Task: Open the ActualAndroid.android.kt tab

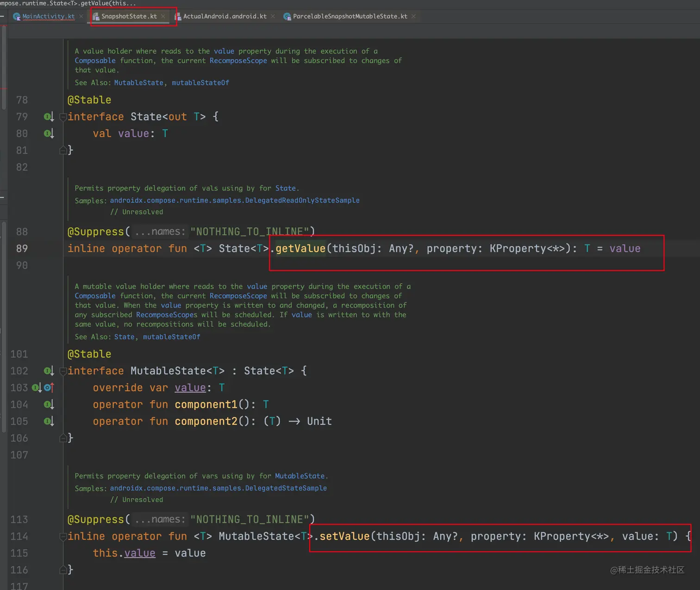Action: 225,16
